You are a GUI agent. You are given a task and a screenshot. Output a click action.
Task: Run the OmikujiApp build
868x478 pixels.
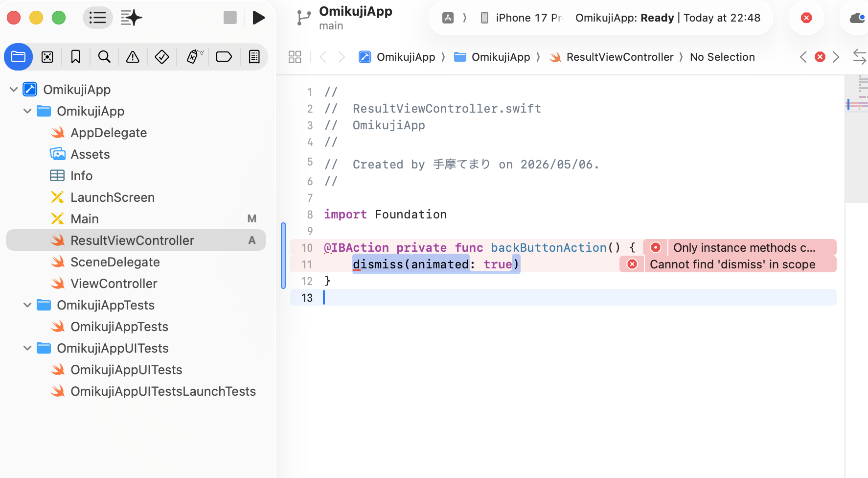tap(259, 18)
